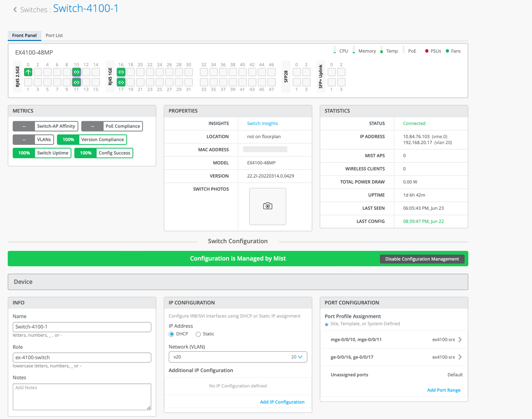Expand the ge-0/0/16, ge-0/0/17 port profile
The image size is (532, 419).
tap(460, 357)
